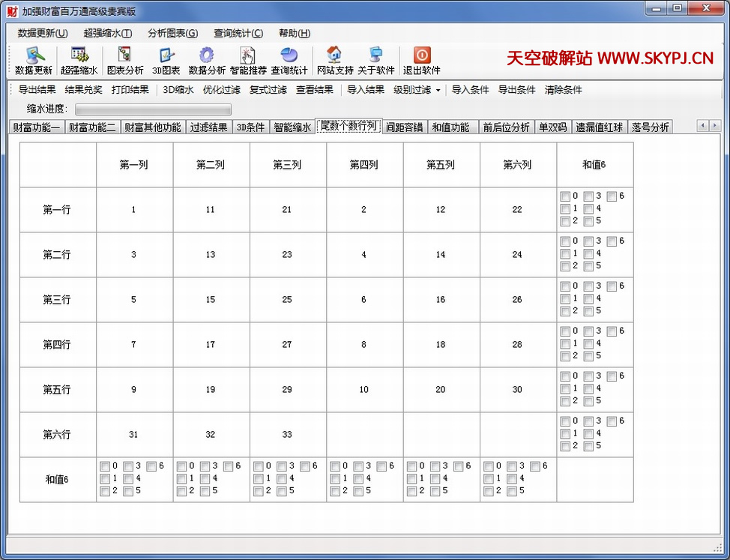Click the 缩水进度 progress bar
Viewport: 730px width, 560px height.
[x=154, y=109]
